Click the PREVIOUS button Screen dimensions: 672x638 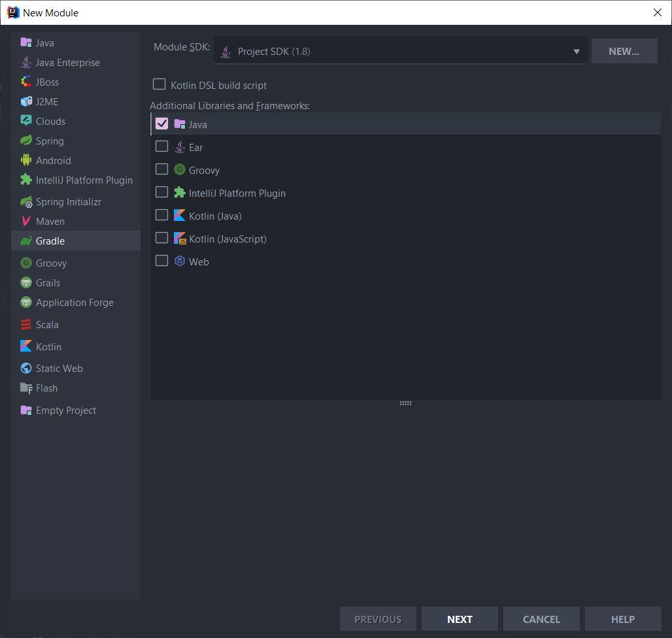coord(378,619)
